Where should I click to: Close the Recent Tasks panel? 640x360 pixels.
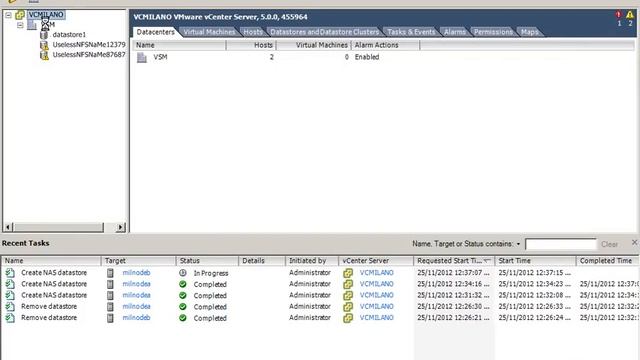click(x=635, y=242)
